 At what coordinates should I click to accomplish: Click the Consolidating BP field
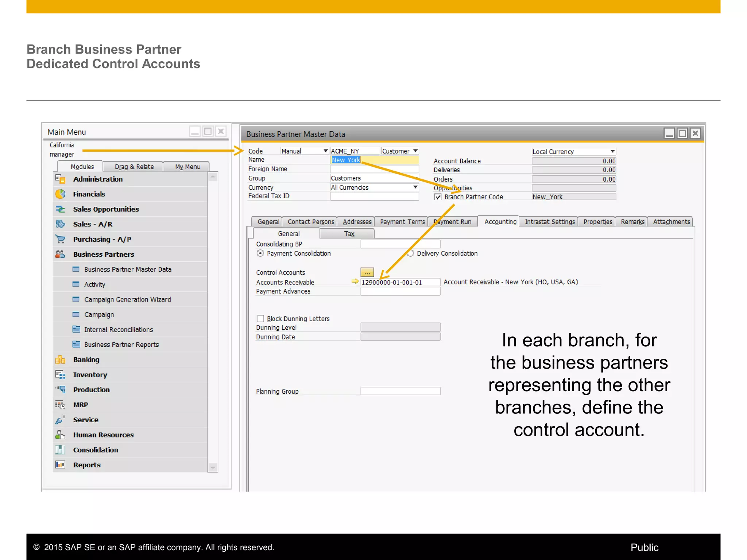click(x=400, y=244)
